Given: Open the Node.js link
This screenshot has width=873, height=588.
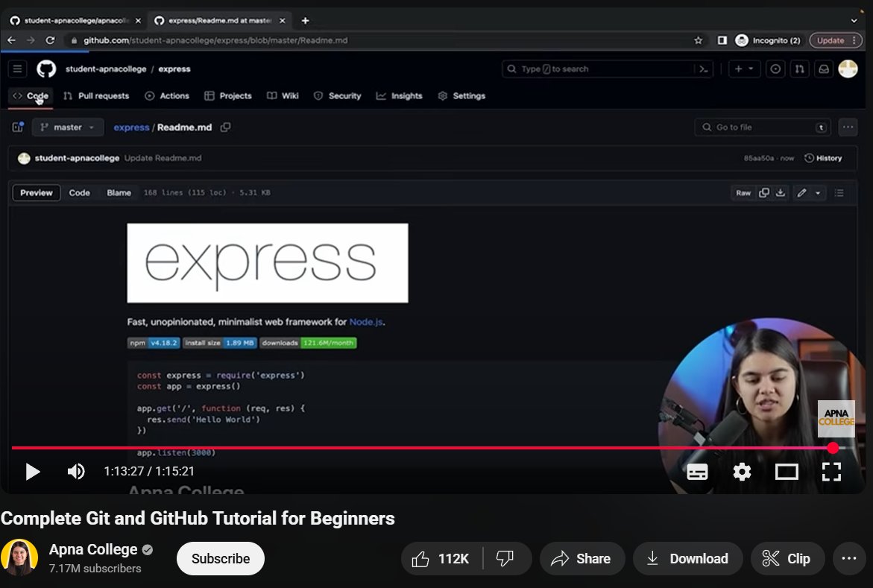Looking at the screenshot, I should point(366,322).
